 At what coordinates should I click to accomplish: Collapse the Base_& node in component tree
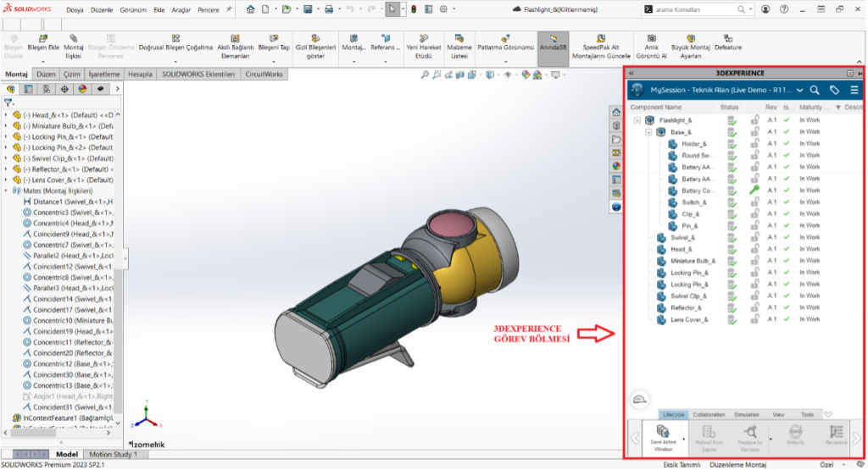648,132
